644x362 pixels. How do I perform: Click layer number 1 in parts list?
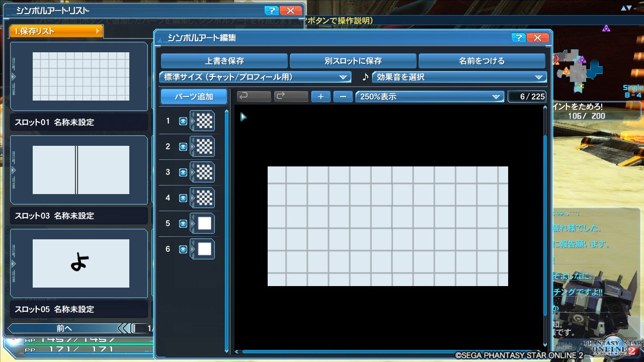point(168,121)
